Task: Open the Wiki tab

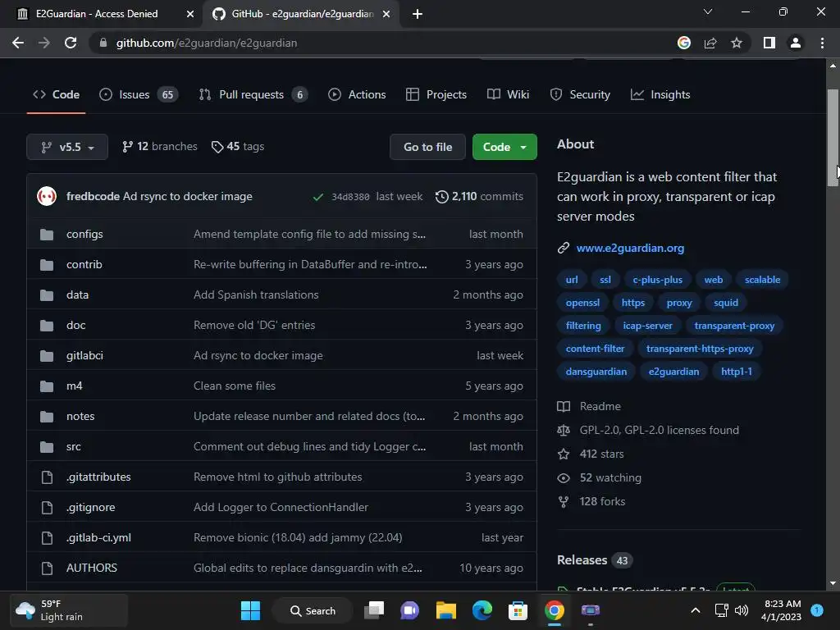Action: (508, 95)
